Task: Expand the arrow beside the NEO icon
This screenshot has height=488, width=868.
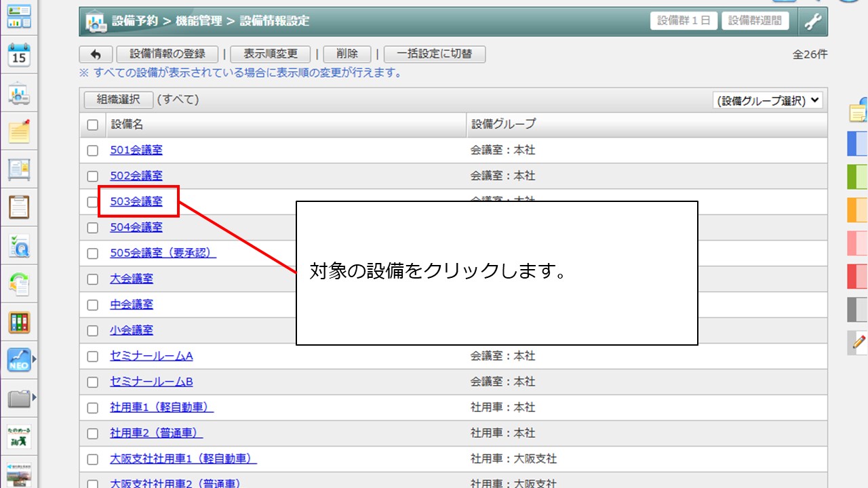Action: coord(35,360)
